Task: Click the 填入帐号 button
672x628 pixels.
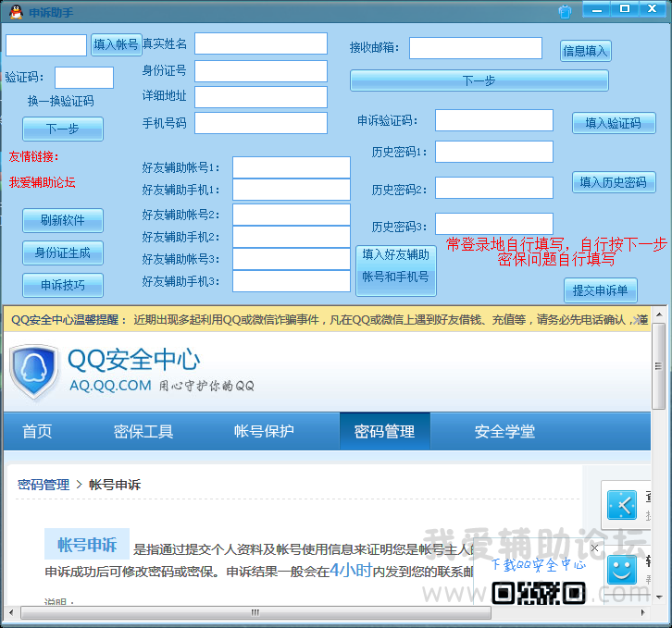Action: (x=116, y=44)
